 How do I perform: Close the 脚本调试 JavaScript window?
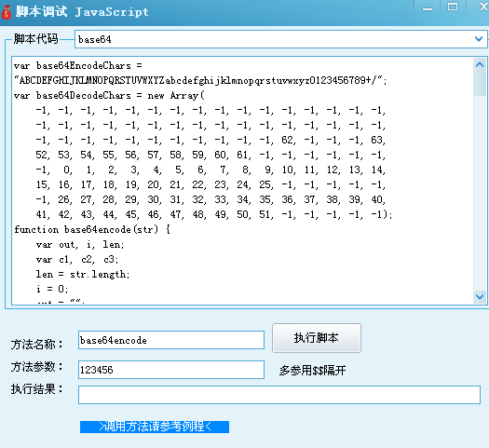[x=482, y=7]
